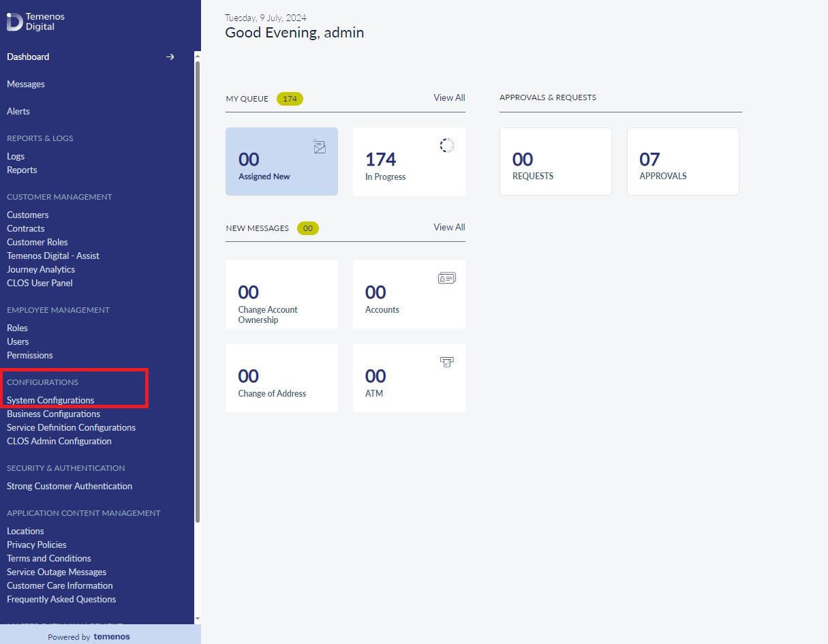Open the 00 Requests card
Screen dimensions: 828x644
(555, 162)
